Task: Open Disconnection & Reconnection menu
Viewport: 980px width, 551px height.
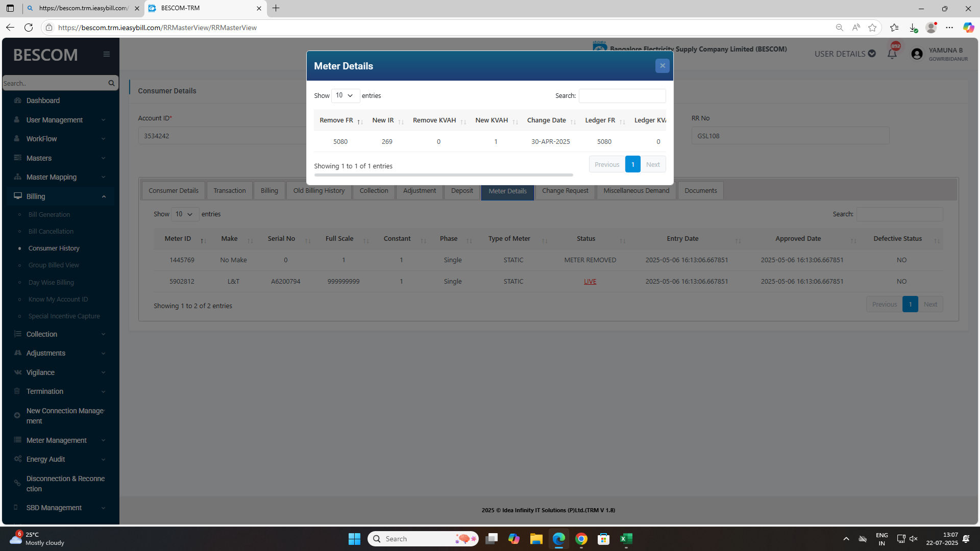Action: pos(60,484)
